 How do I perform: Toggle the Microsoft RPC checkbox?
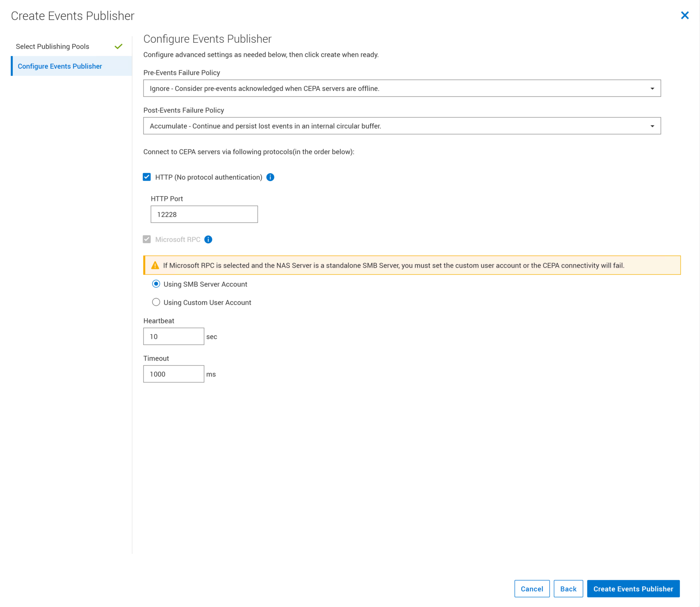pyautogui.click(x=147, y=240)
